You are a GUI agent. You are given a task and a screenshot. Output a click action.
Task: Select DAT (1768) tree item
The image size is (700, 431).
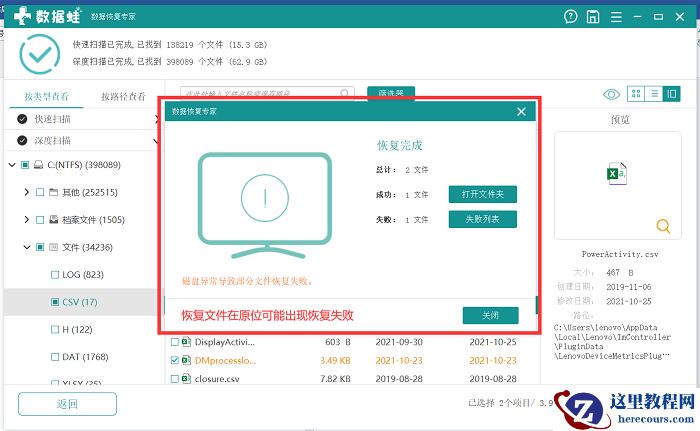tap(85, 357)
